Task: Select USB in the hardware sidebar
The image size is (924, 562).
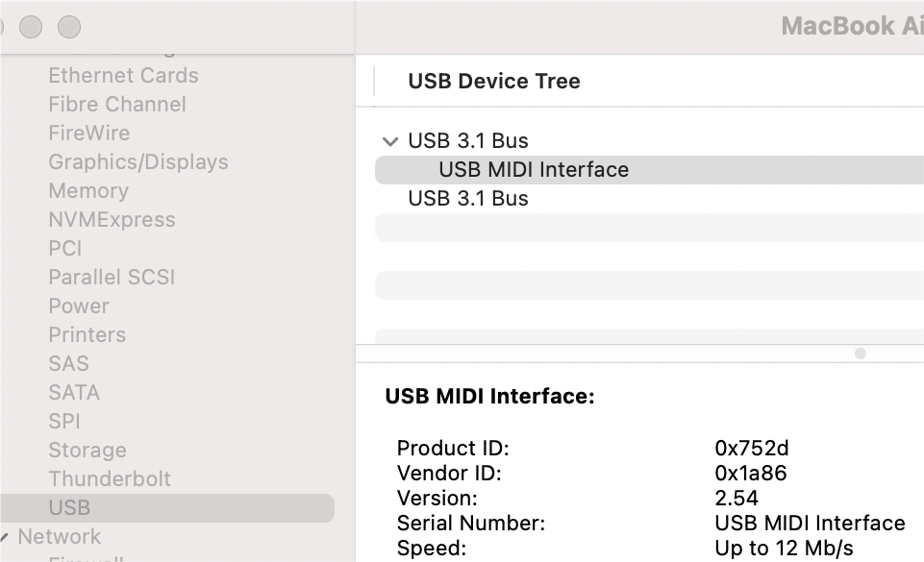Action: pos(66,507)
